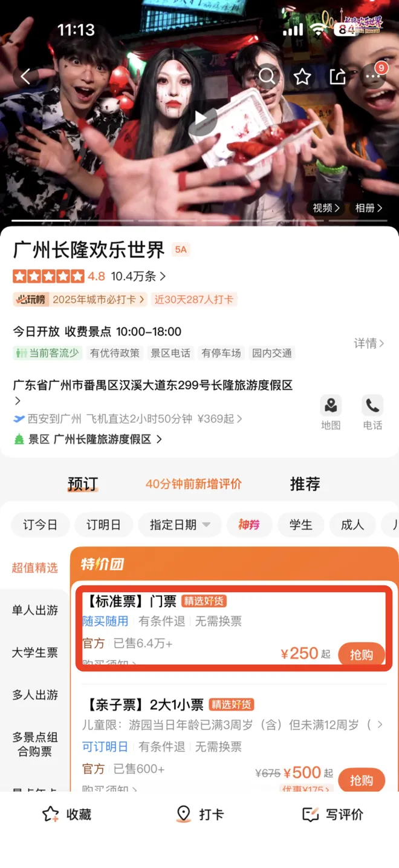Open the more options icon with badge
The width and height of the screenshot is (399, 868).
click(373, 77)
